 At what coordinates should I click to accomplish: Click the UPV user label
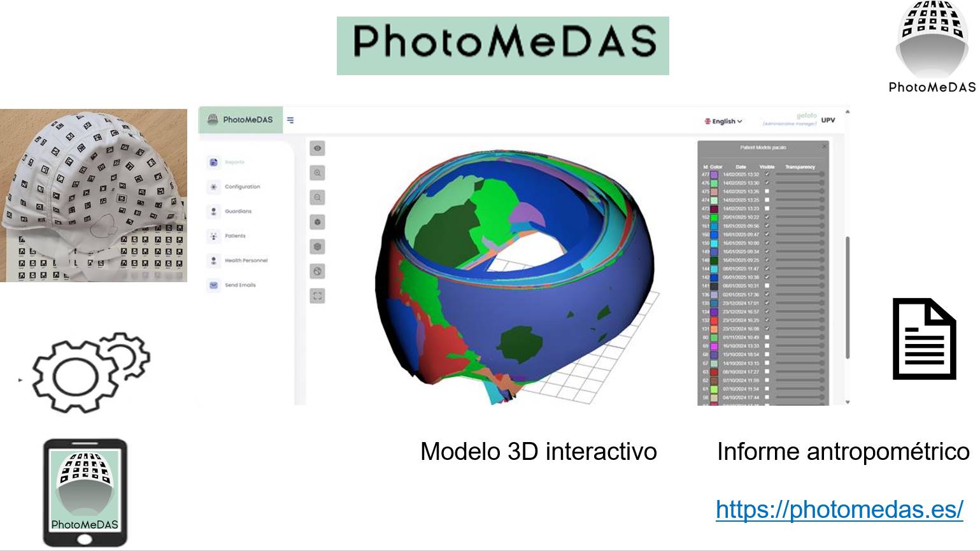(828, 120)
